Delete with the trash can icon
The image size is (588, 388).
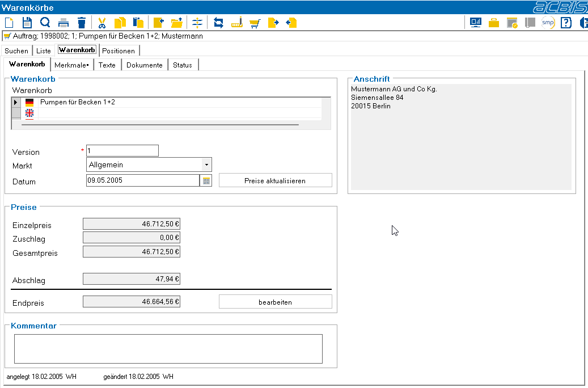82,23
